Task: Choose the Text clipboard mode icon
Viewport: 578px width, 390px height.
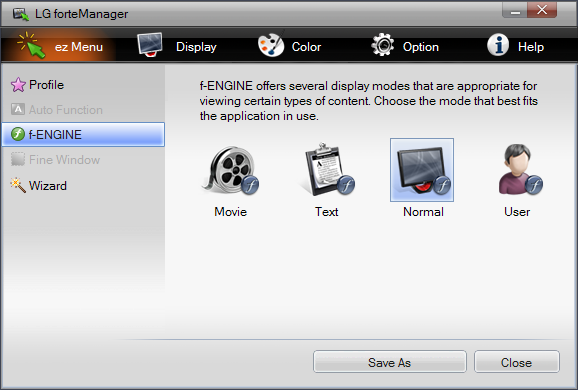Action: coord(327,169)
